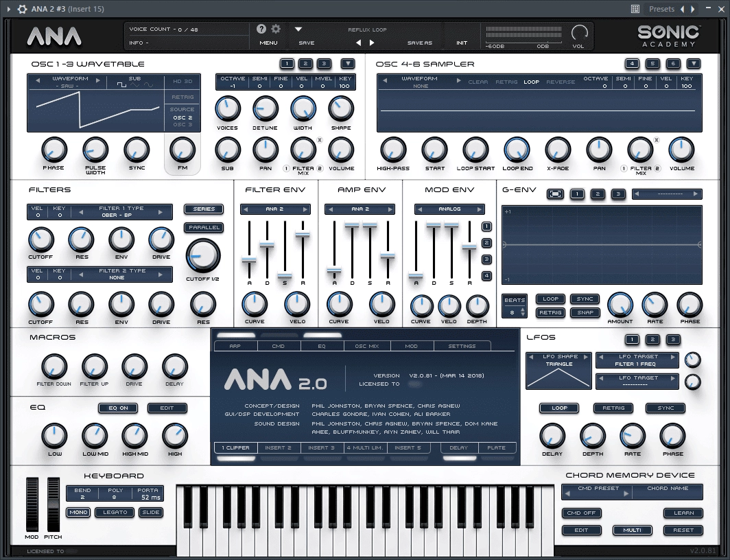Click the G-ENV expand view icon
The height and width of the screenshot is (560, 730).
tap(555, 194)
